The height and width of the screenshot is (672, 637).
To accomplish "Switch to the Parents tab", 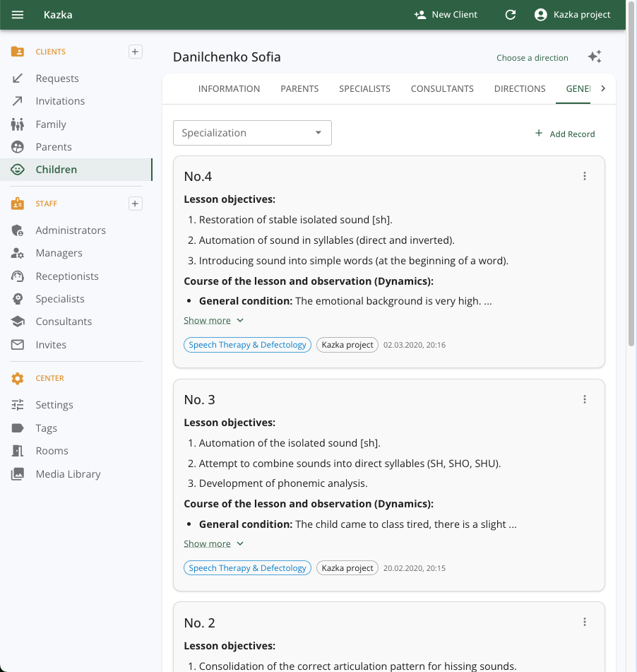I will (299, 89).
